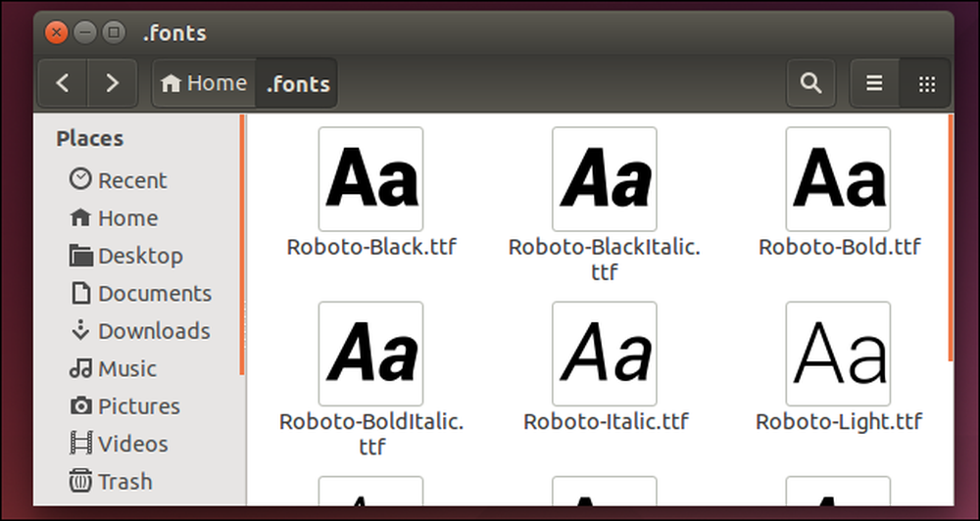Viewport: 980px width, 521px height.
Task: Click the sidebar vertical scrollbar
Action: (242, 245)
